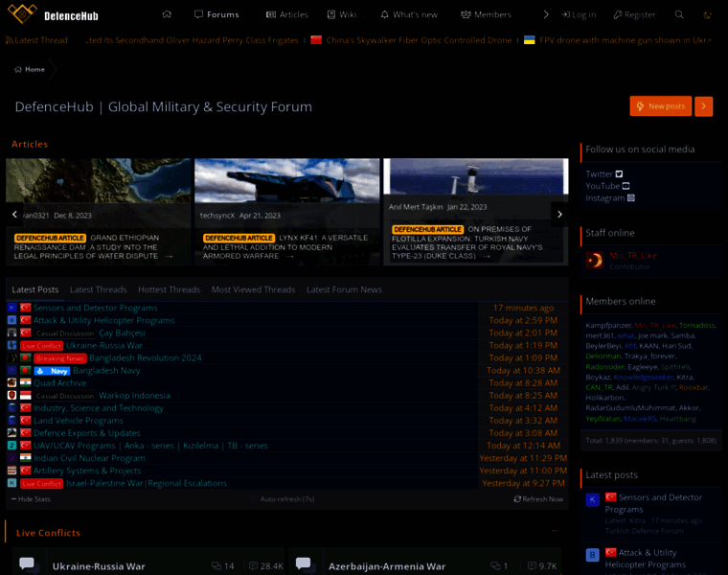Click avatar beside Artillery Systems & Projects
728x575 pixels.
click(x=12, y=471)
